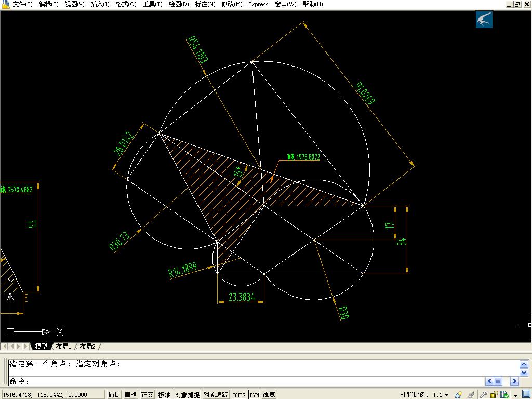Toggle DYN dynamic input
Viewport: 532px width, 399px height.
254,395
